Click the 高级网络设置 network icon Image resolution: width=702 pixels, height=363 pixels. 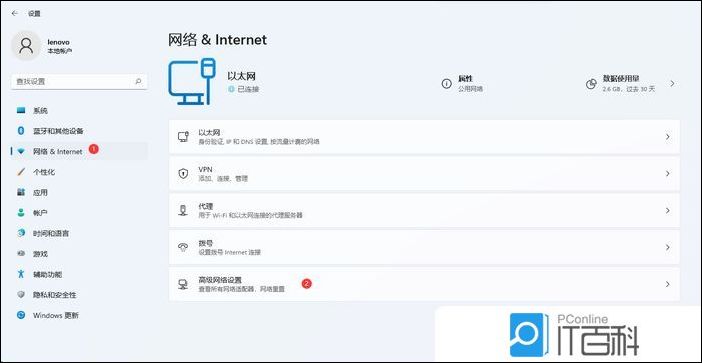pos(183,284)
